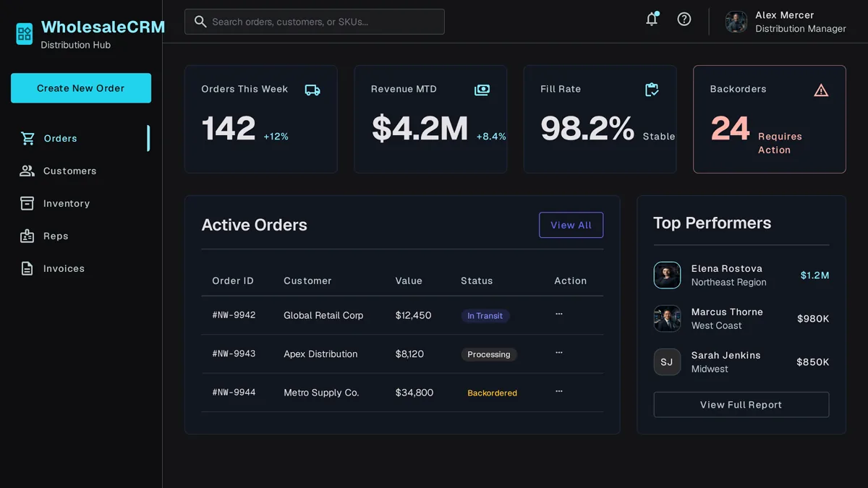The width and height of the screenshot is (868, 488).
Task: Click Marcus Thorne's avatar
Action: coord(667,318)
